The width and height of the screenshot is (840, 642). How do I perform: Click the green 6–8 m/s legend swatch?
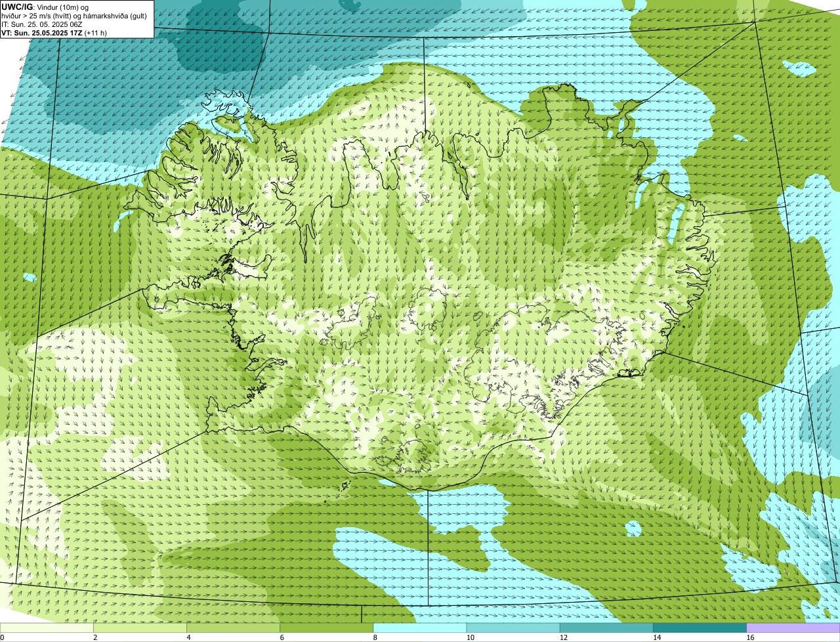click(x=327, y=628)
